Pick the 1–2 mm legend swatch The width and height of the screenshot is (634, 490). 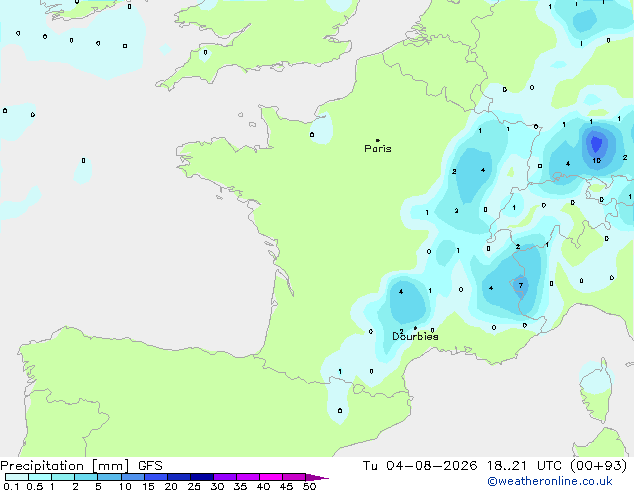[63, 477]
